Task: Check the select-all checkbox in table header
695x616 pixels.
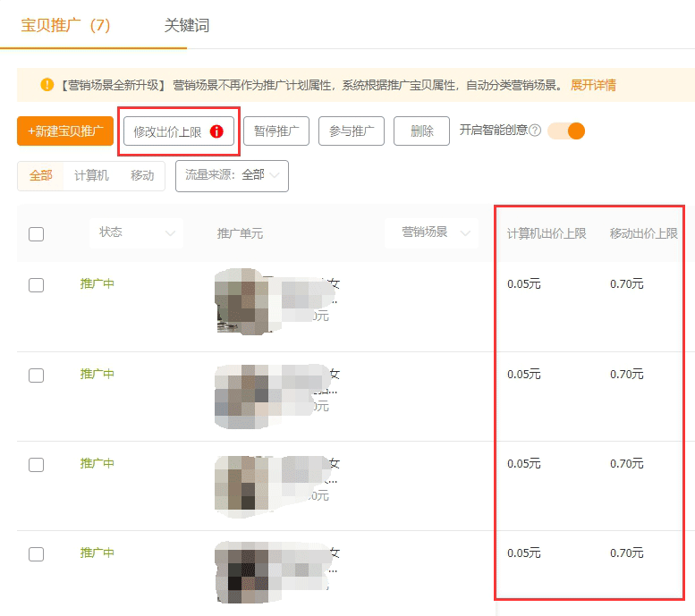Action: click(37, 234)
